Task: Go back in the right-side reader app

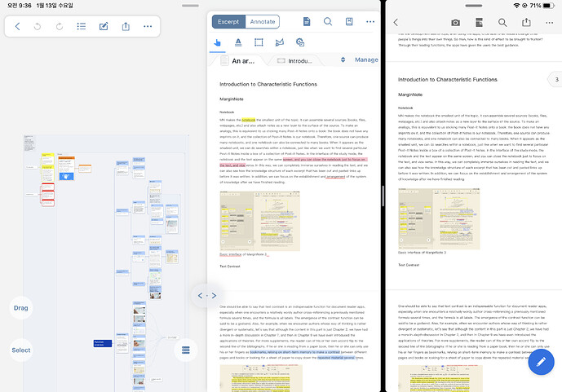Action: (x=396, y=23)
